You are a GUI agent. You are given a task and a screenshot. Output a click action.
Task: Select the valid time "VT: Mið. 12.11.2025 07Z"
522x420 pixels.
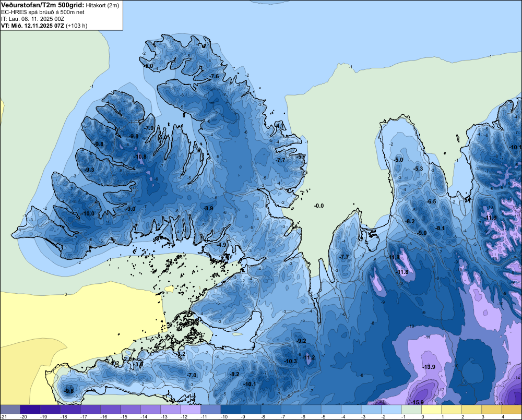tap(33, 26)
